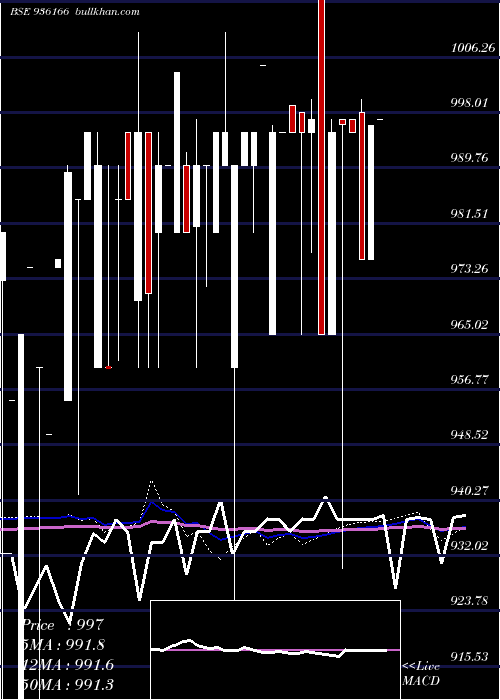Click the 12MA : 991.6 readout
This screenshot has height=700, width=500.
pyautogui.click(x=68, y=665)
